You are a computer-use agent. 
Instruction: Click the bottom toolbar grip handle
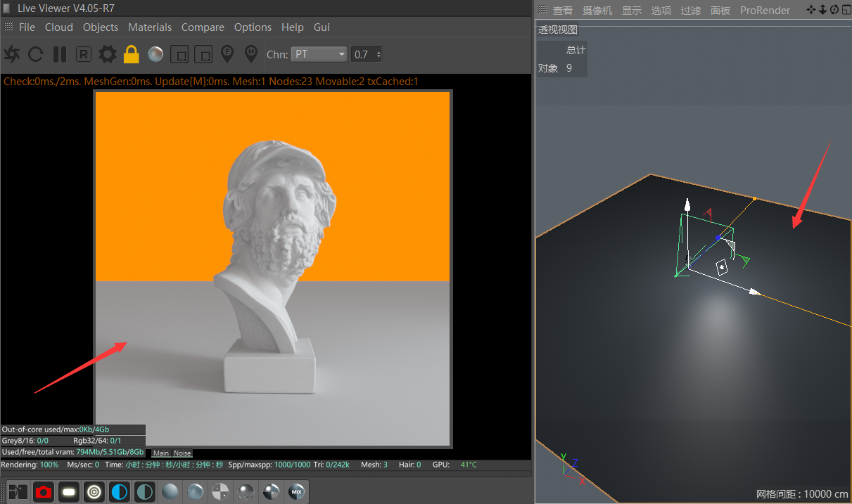pyautogui.click(x=3, y=492)
